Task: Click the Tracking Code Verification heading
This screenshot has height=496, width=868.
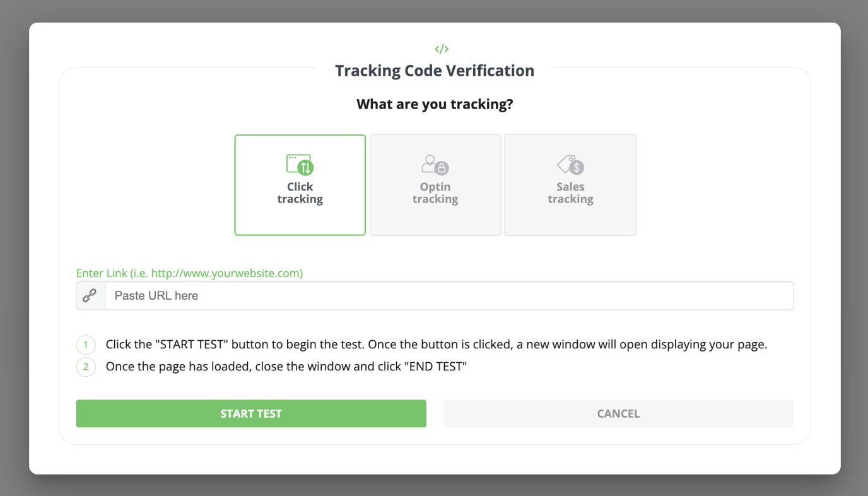Action: [x=434, y=70]
